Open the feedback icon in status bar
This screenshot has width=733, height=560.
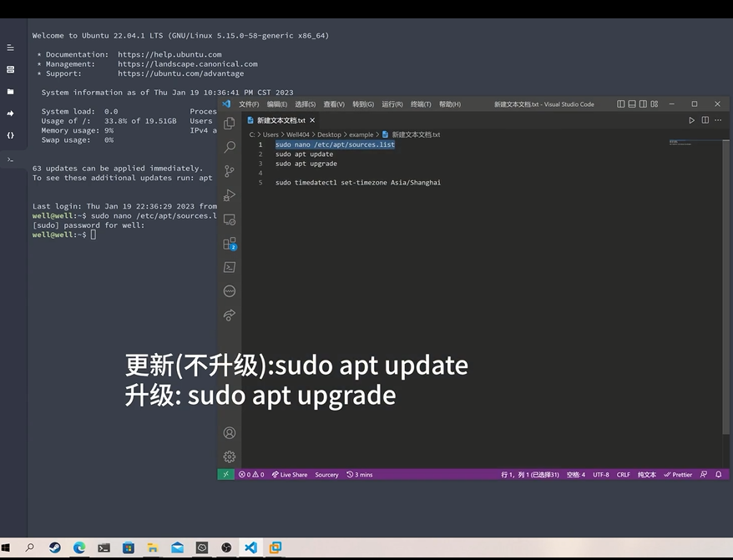pos(704,475)
